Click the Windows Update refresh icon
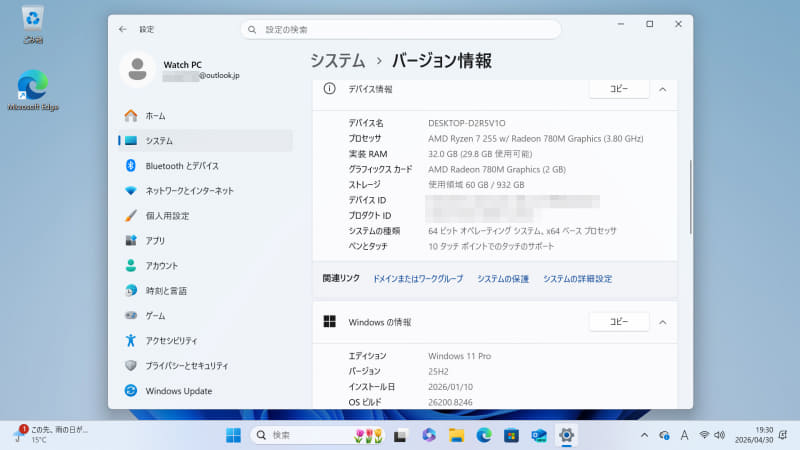The width and height of the screenshot is (800, 450). (131, 390)
